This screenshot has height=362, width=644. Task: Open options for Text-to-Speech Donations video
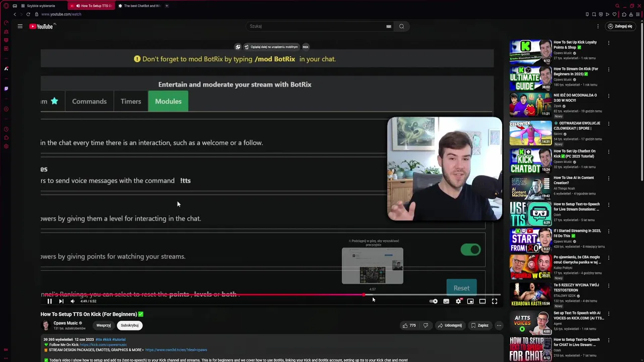(609, 205)
